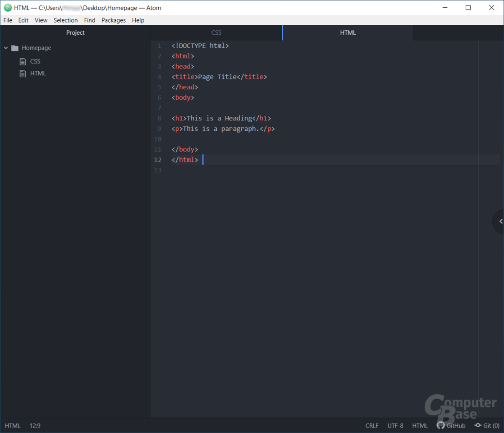Image resolution: width=504 pixels, height=433 pixels.
Task: Switch to the CSS tab
Action: click(x=216, y=32)
